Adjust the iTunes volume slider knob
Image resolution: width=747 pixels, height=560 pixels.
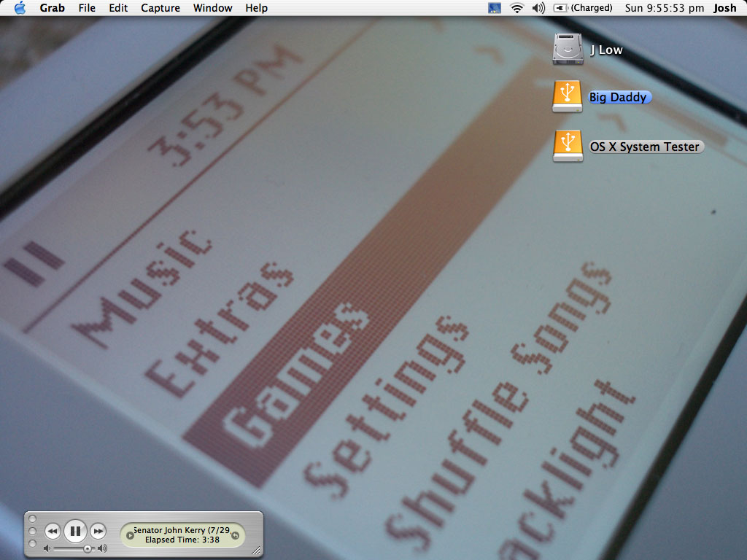tap(88, 548)
